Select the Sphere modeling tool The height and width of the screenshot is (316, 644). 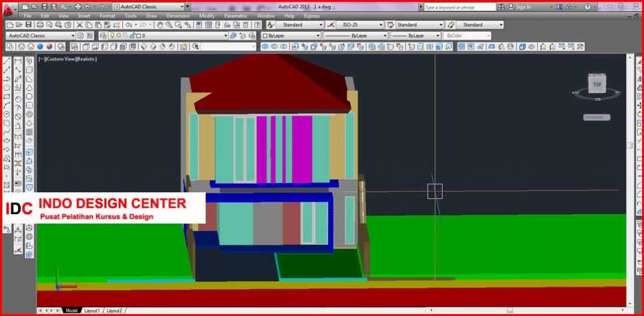click(30, 97)
